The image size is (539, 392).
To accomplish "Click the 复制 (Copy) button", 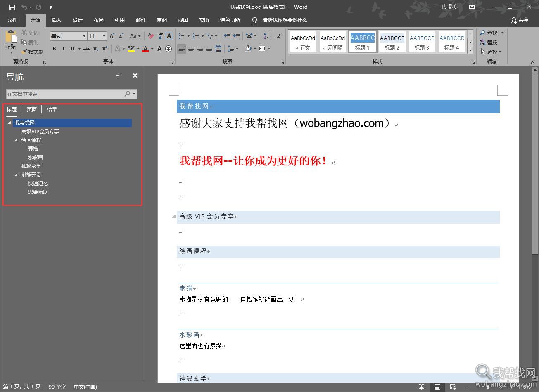I will (x=30, y=42).
